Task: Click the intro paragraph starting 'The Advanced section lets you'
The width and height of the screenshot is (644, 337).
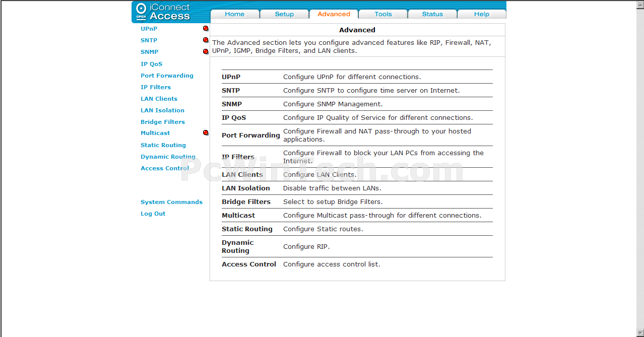Action: click(352, 47)
